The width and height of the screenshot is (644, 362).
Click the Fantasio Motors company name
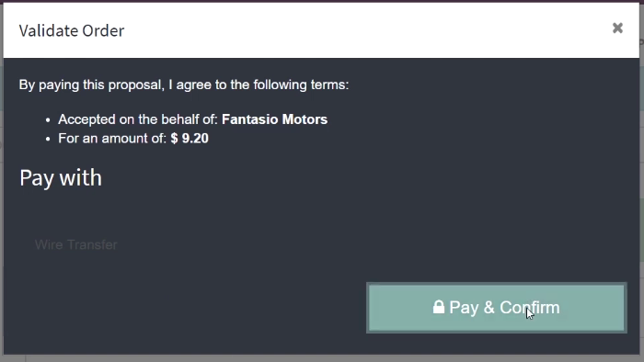[x=274, y=119]
